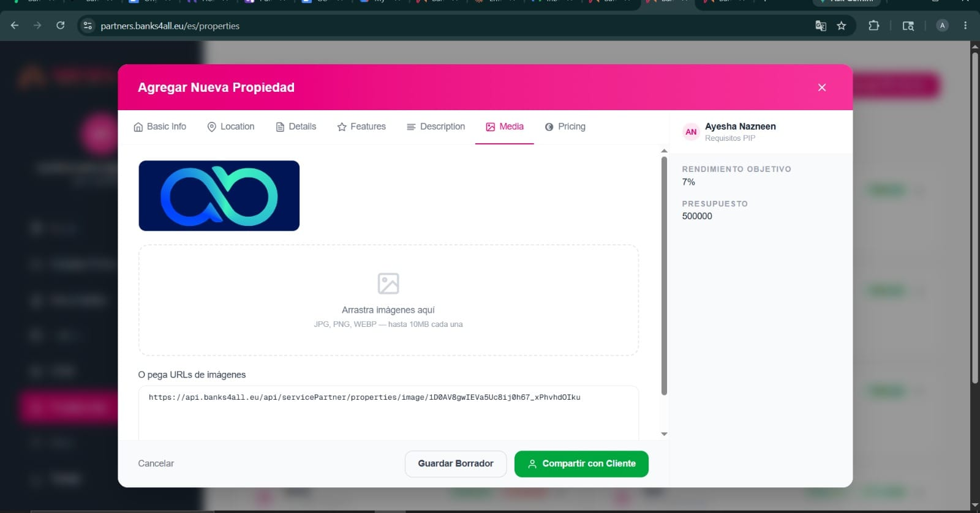Click the browser back arrow

click(x=15, y=26)
